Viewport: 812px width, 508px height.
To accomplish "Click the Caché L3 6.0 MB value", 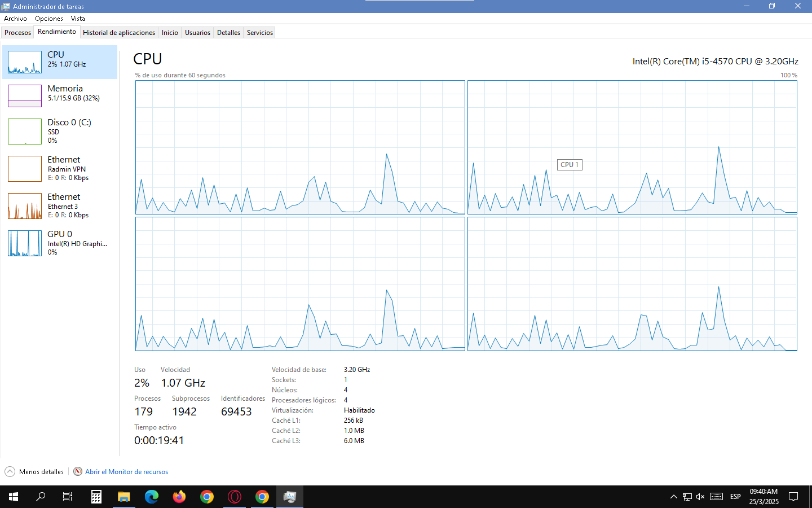I will coord(354,441).
